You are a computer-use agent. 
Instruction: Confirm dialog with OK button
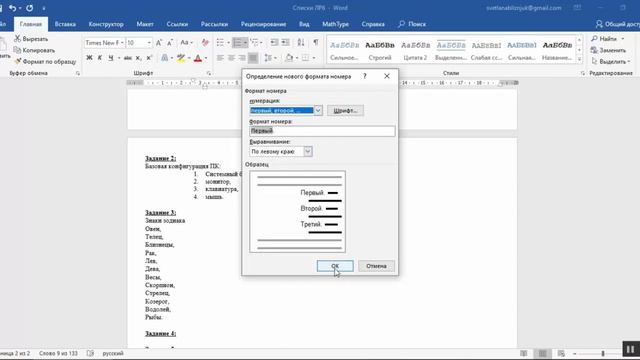[335, 266]
